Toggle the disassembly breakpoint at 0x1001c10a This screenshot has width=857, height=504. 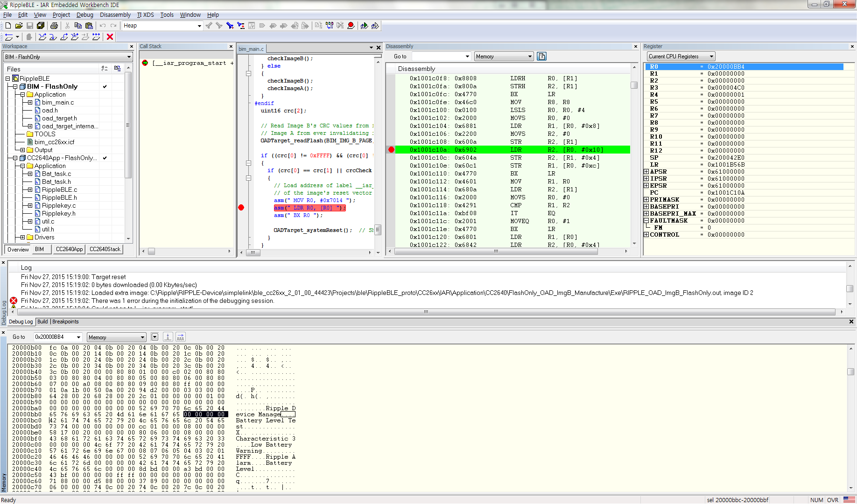click(x=391, y=150)
